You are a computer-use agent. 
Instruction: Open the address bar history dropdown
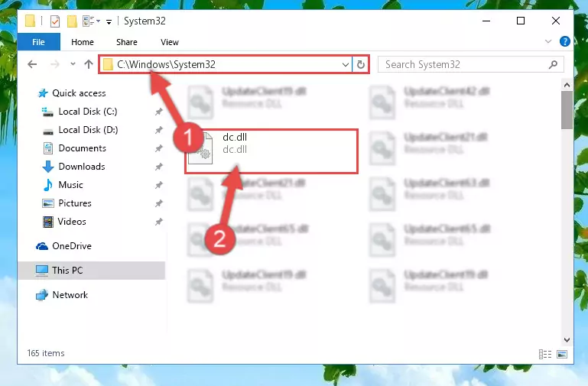point(346,65)
